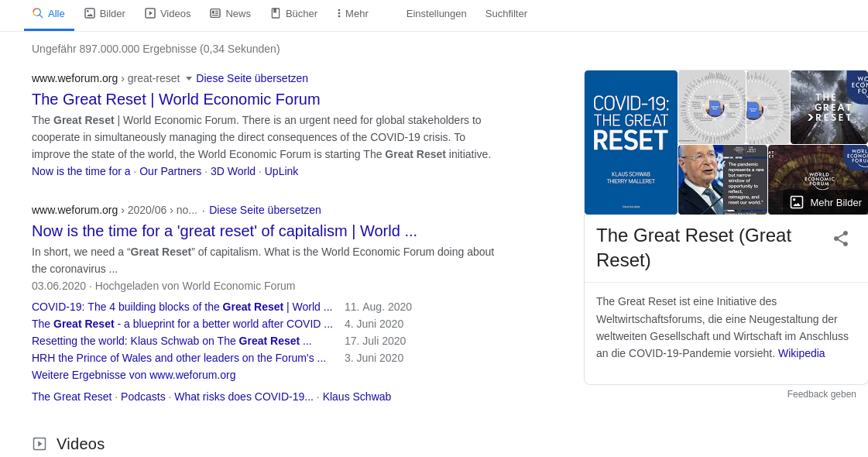This screenshot has height=457, width=868.
Task: Open the Wikipedia link in knowledge panel
Action: tap(801, 353)
